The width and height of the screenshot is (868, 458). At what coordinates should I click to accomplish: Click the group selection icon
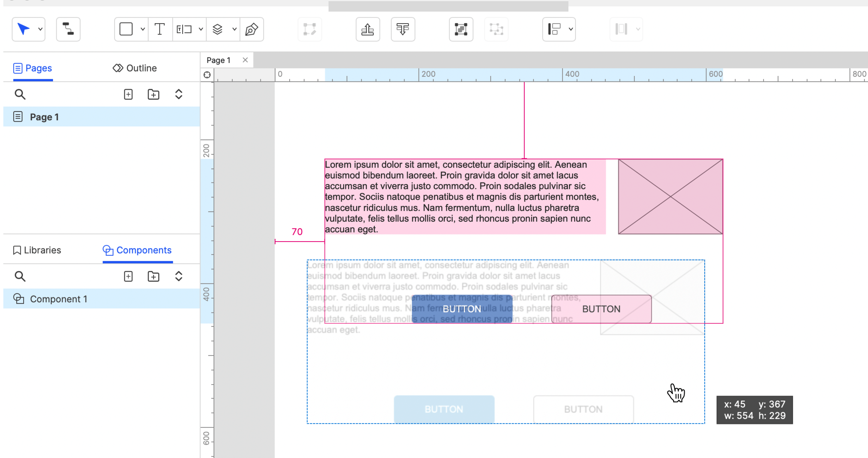[461, 29]
